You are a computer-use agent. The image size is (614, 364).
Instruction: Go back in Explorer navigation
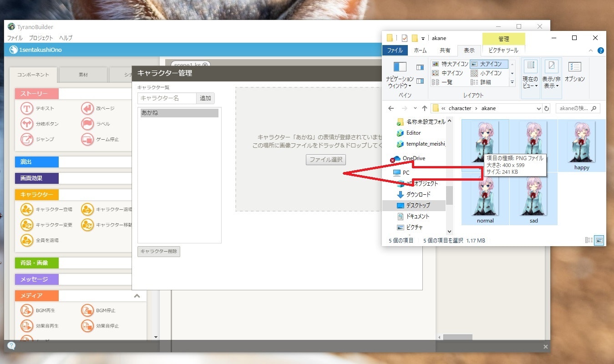(x=391, y=108)
